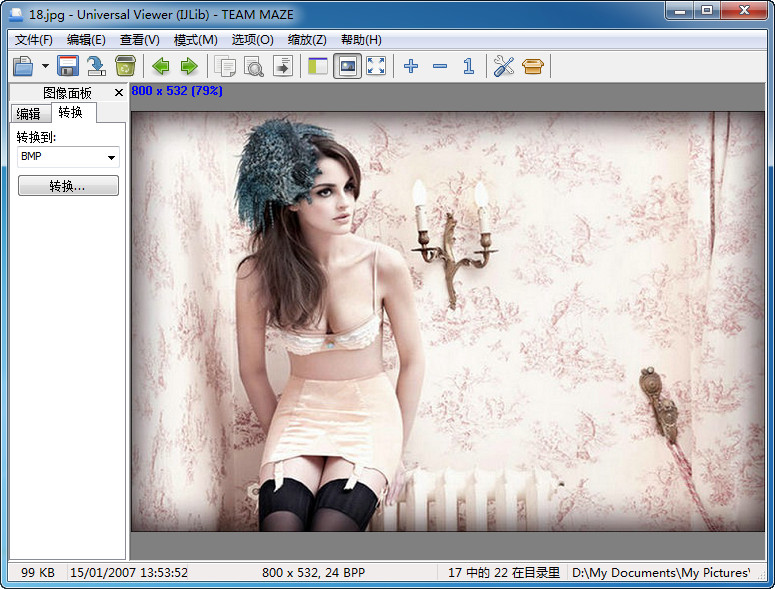This screenshot has width=775, height=589.
Task: Save the image with floppy disk icon
Action: (68, 66)
